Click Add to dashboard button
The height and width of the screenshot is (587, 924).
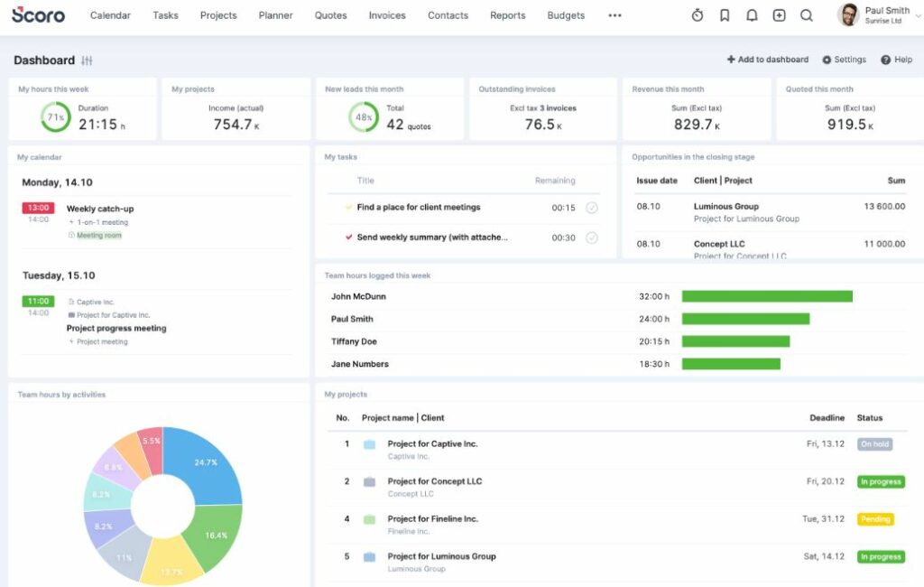(768, 60)
